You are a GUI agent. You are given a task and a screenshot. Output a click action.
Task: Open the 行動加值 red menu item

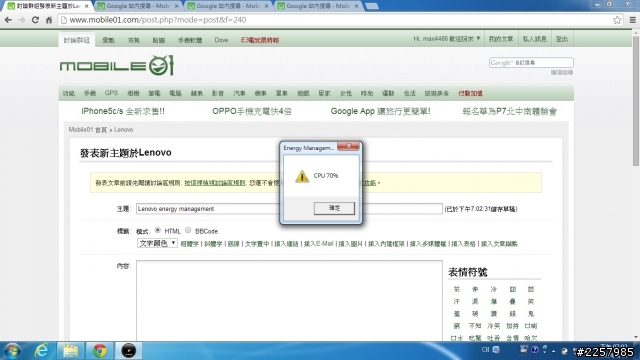pos(470,93)
